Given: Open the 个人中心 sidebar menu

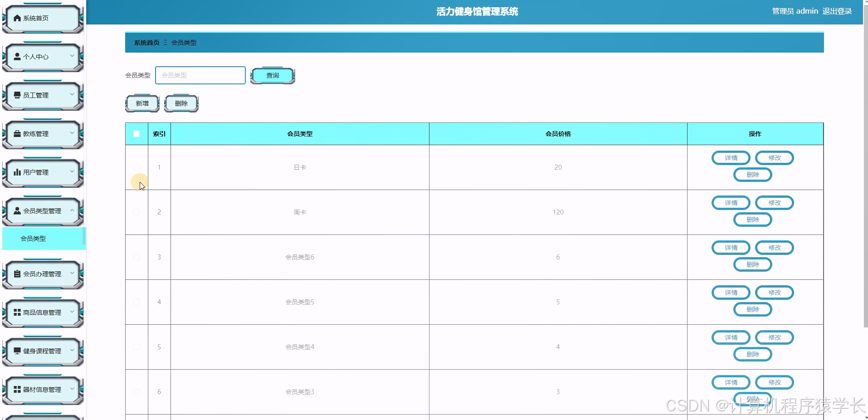Looking at the screenshot, I should [43, 57].
